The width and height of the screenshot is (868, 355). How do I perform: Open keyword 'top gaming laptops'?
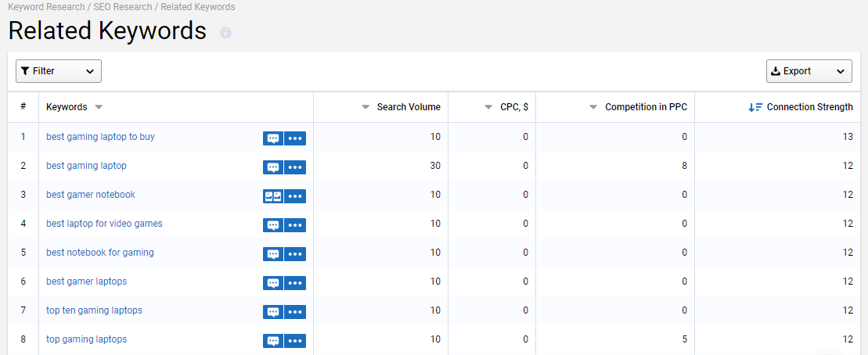pyautogui.click(x=86, y=339)
